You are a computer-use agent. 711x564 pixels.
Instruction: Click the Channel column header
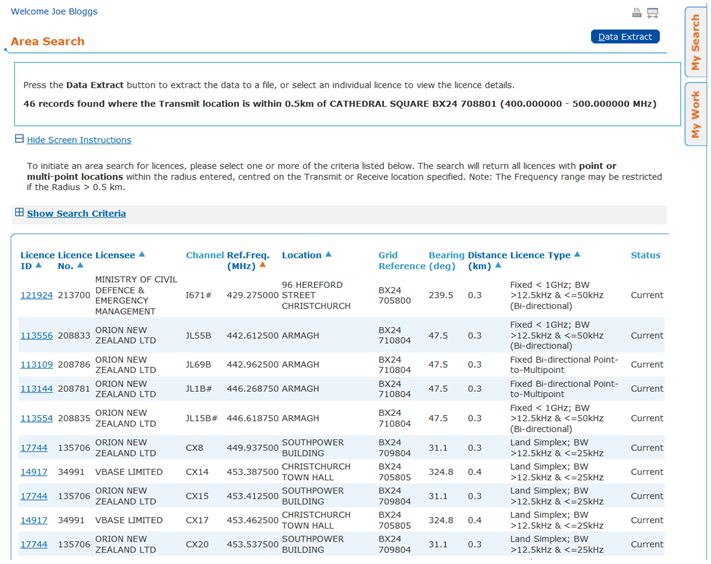coord(205,255)
